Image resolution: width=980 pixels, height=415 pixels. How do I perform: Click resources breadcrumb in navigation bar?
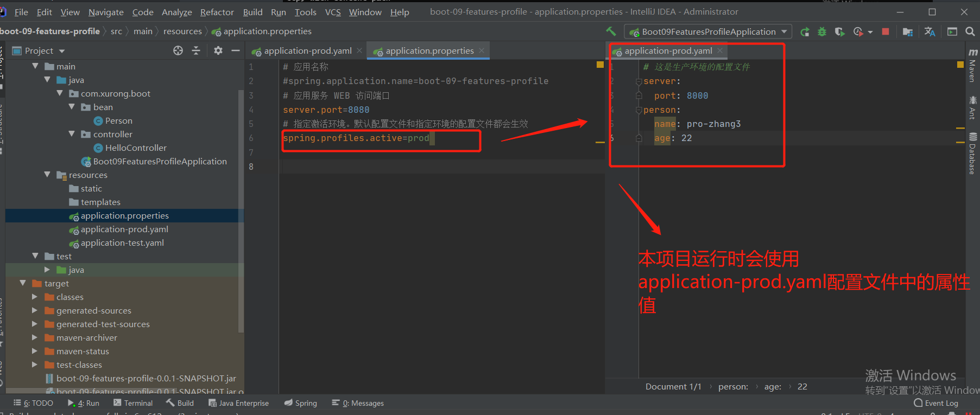182,31
